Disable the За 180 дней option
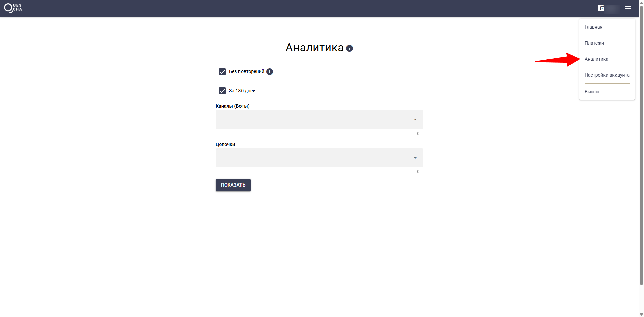The width and height of the screenshot is (644, 317). [223, 90]
